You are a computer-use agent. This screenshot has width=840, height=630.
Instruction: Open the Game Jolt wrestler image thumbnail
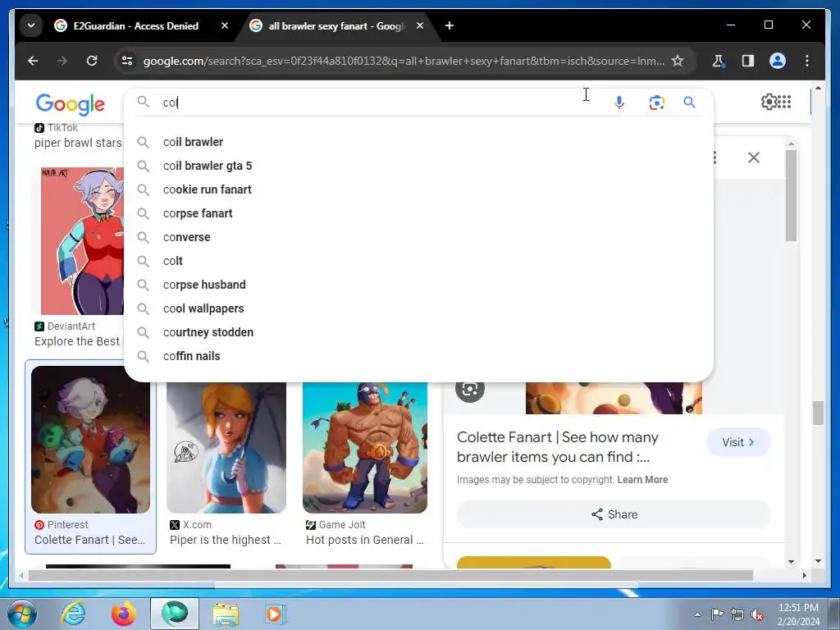coord(365,447)
